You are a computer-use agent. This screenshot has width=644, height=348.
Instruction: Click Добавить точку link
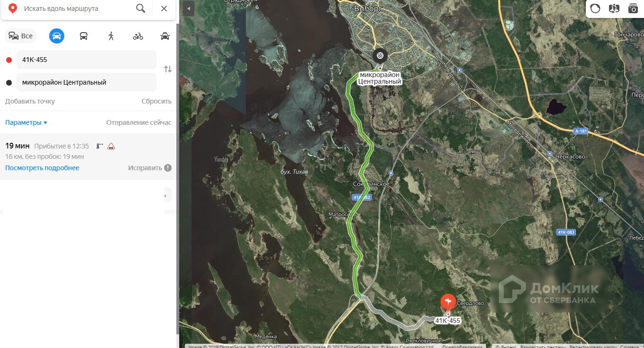tap(30, 101)
